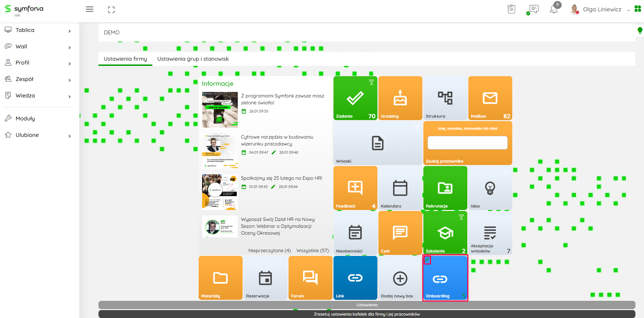Click the Szukaj pracownika search field
This screenshot has height=318, width=644.
(467, 143)
